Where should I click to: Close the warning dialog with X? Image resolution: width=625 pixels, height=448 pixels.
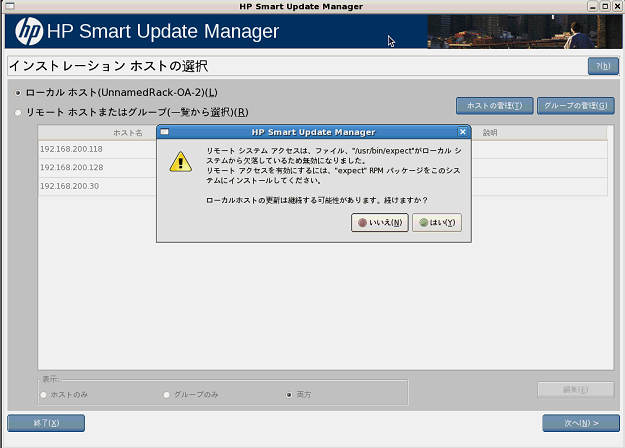[x=462, y=131]
